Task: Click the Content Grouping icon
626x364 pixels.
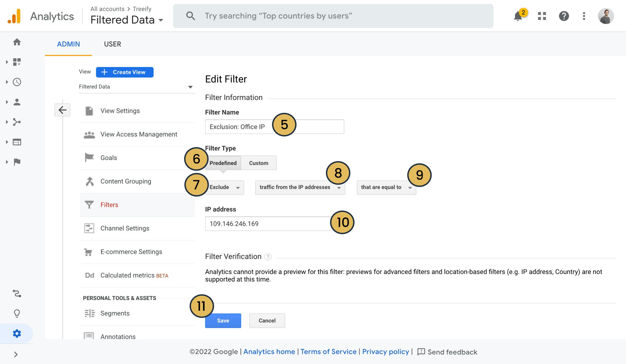Action: tap(89, 181)
